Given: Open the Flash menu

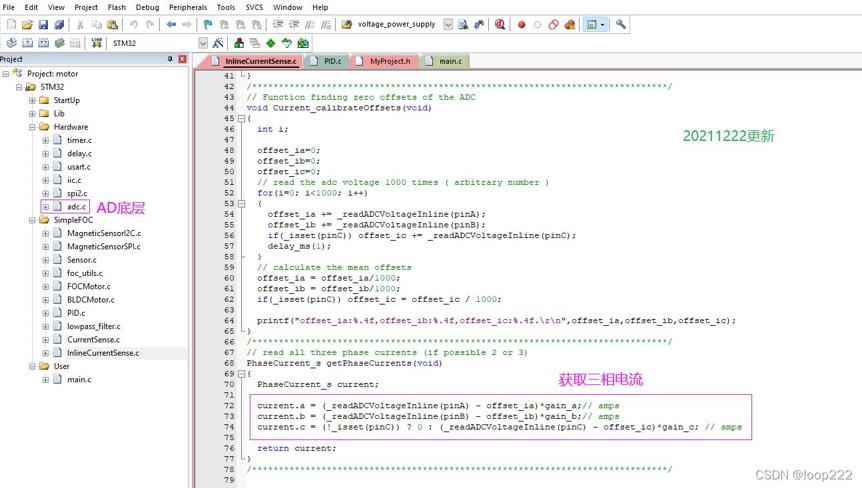Looking at the screenshot, I should 117,7.
